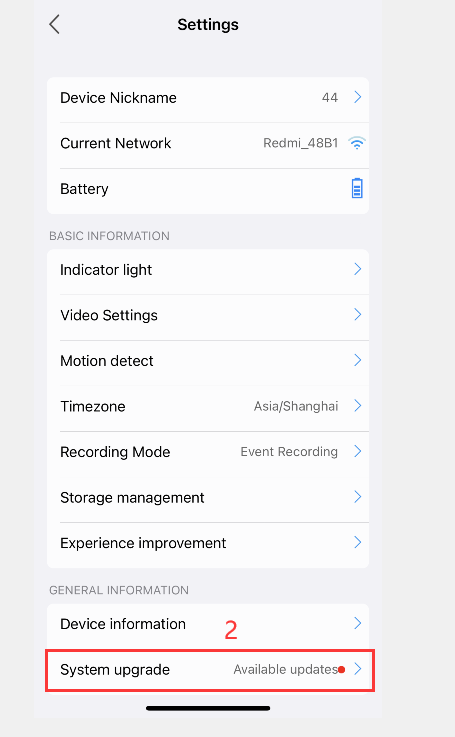
Task: Tap the Redmi_48B1 network name
Action: coord(301,143)
